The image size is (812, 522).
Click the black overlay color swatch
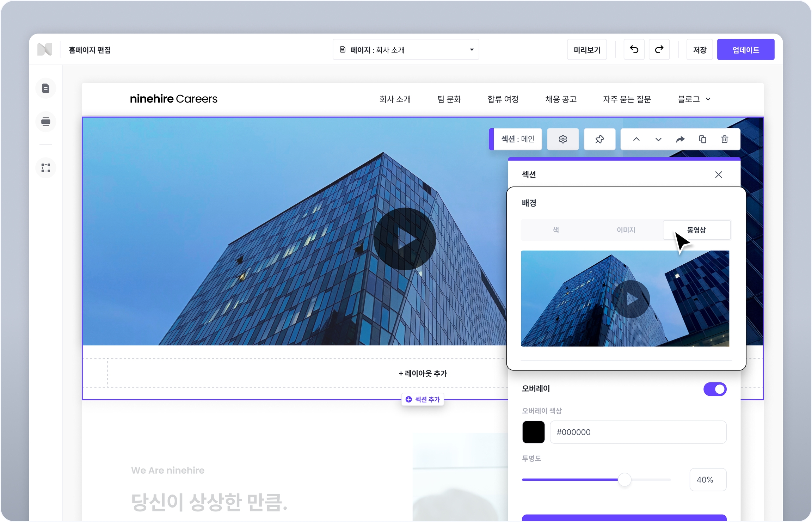coord(533,432)
